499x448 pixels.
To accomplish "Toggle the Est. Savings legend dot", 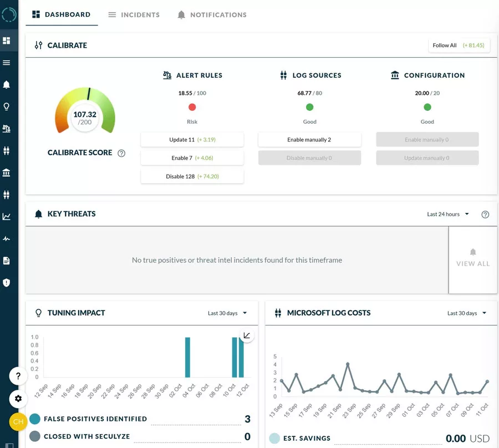I will coord(274,438).
